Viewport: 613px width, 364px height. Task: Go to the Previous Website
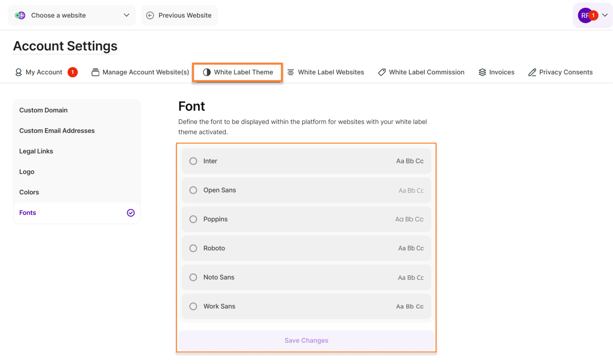(x=180, y=15)
